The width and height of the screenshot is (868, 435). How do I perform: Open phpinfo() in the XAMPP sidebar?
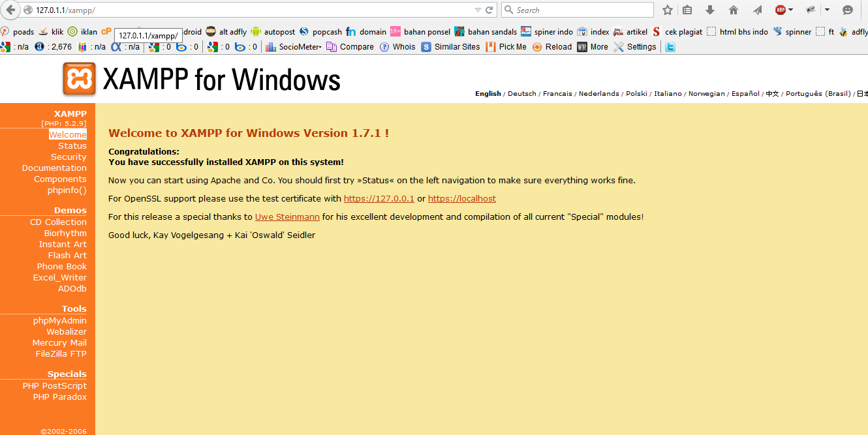tap(67, 190)
